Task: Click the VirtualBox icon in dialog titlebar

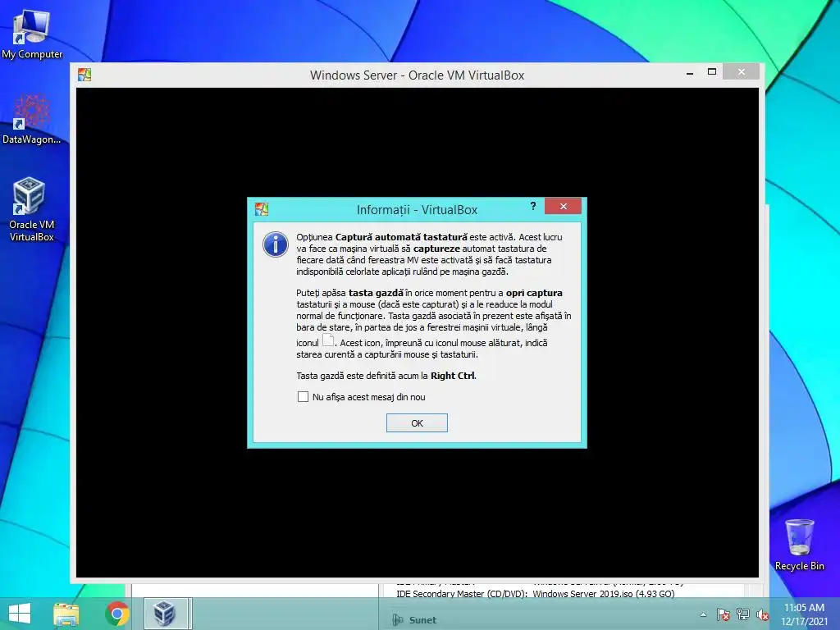Action: pyautogui.click(x=262, y=209)
